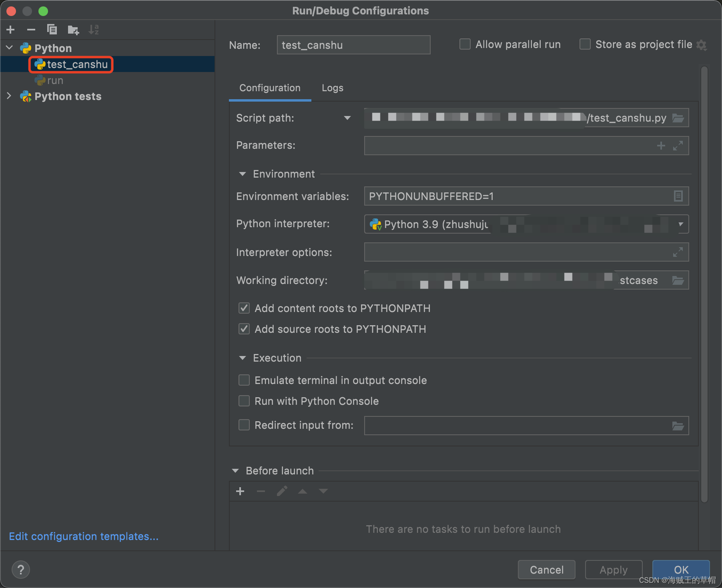The image size is (722, 588).
Task: Browse for working directory folder
Action: point(678,280)
